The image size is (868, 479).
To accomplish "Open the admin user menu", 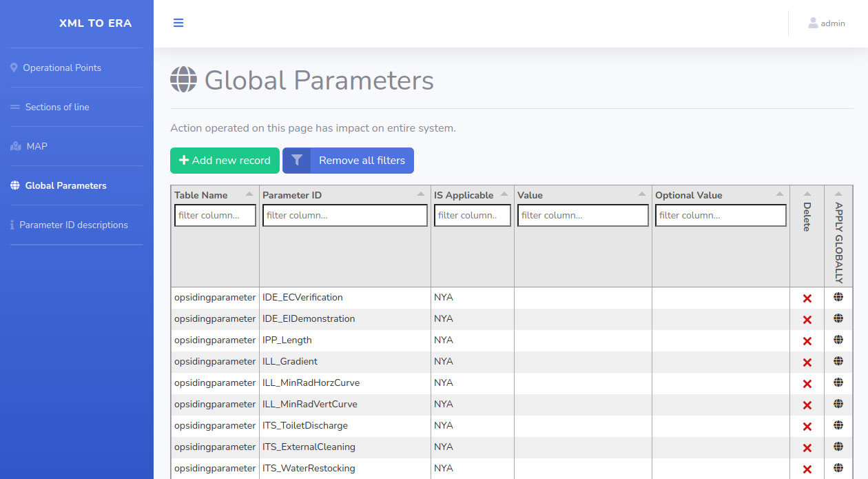I will (827, 23).
